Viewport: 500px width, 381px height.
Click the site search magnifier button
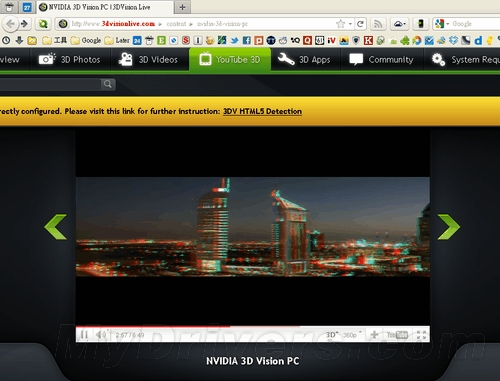(x=108, y=84)
